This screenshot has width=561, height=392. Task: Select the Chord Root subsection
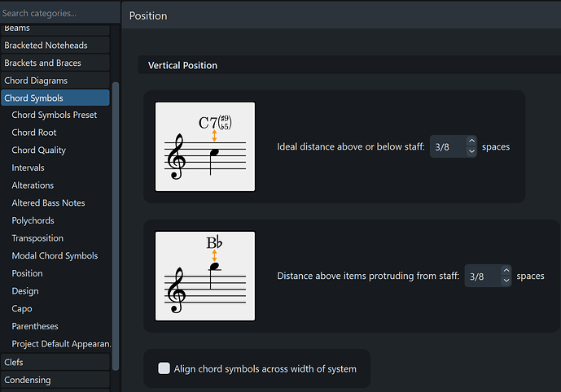[x=34, y=133]
